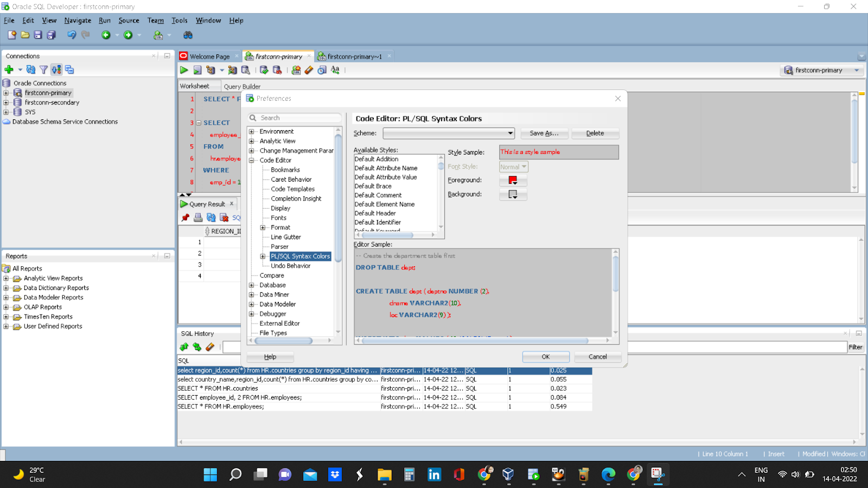This screenshot has height=488, width=868.
Task: Click the To Upper/Lower case Aa icon
Action: point(335,70)
